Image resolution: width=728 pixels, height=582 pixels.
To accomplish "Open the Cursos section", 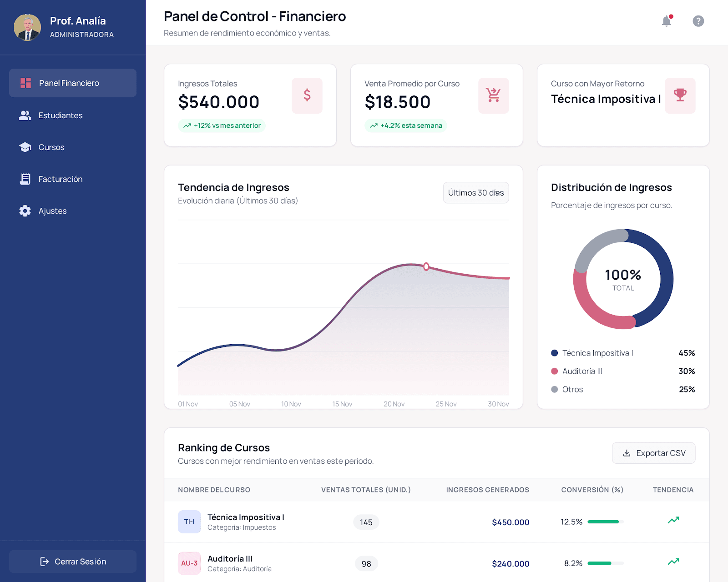I will pyautogui.click(x=73, y=147).
